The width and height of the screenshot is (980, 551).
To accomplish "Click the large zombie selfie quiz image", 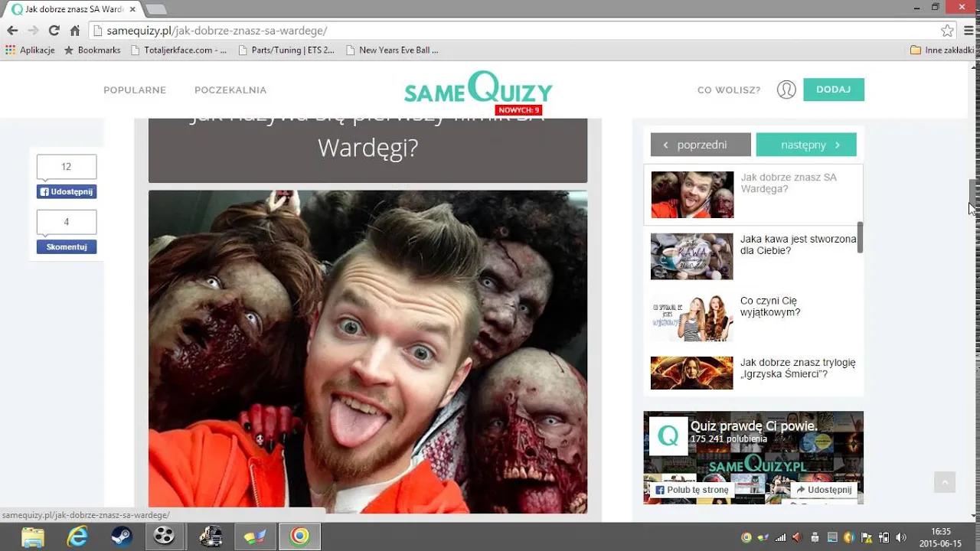I will 367,352.
